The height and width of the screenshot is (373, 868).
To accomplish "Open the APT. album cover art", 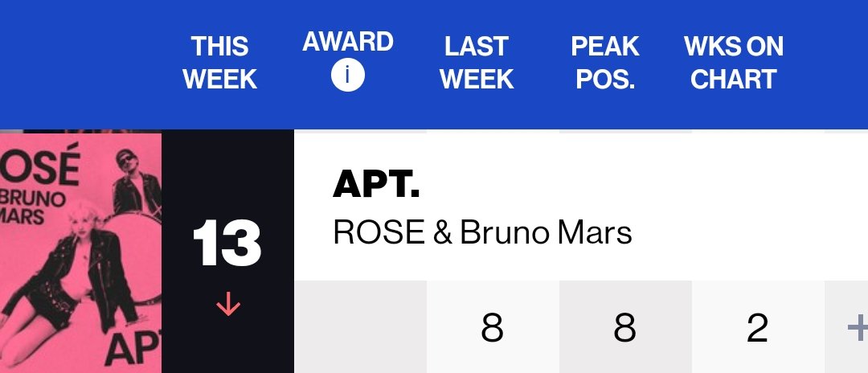I will pos(81,253).
